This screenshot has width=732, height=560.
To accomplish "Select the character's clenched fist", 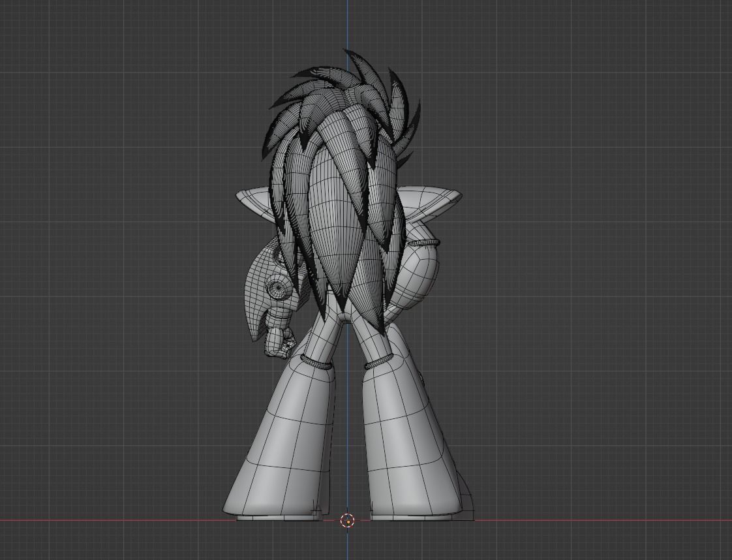I will 280,343.
